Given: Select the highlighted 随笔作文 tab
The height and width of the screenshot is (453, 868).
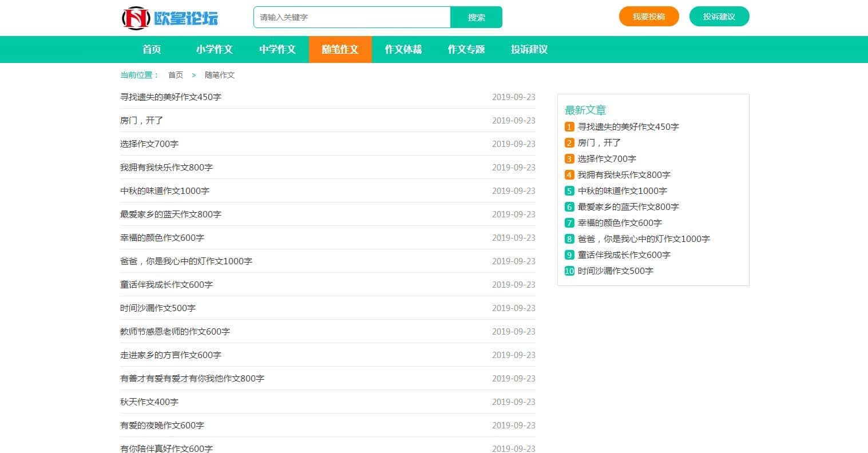Looking at the screenshot, I should coord(340,49).
